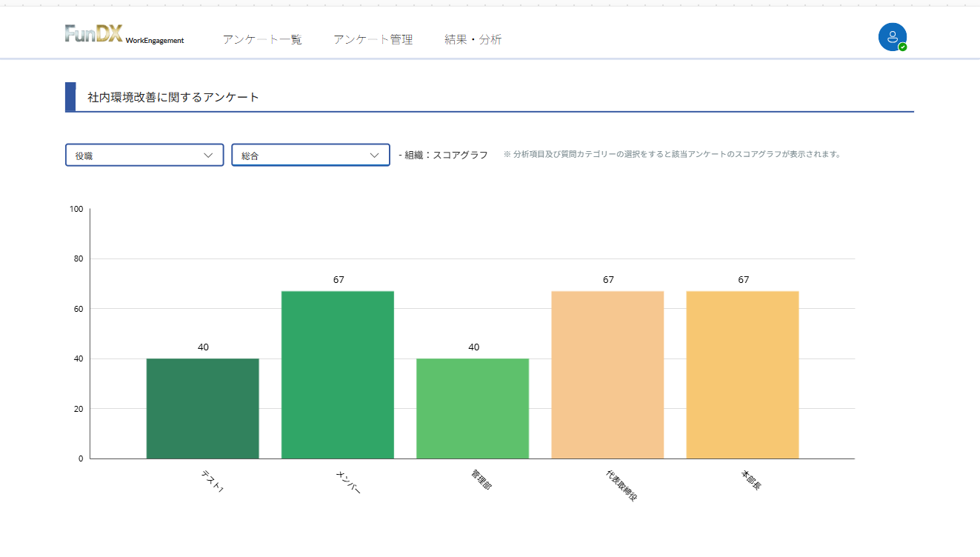Click the FunDX WorkEngagement logo
The height and width of the screenshot is (557, 980).
124,35
